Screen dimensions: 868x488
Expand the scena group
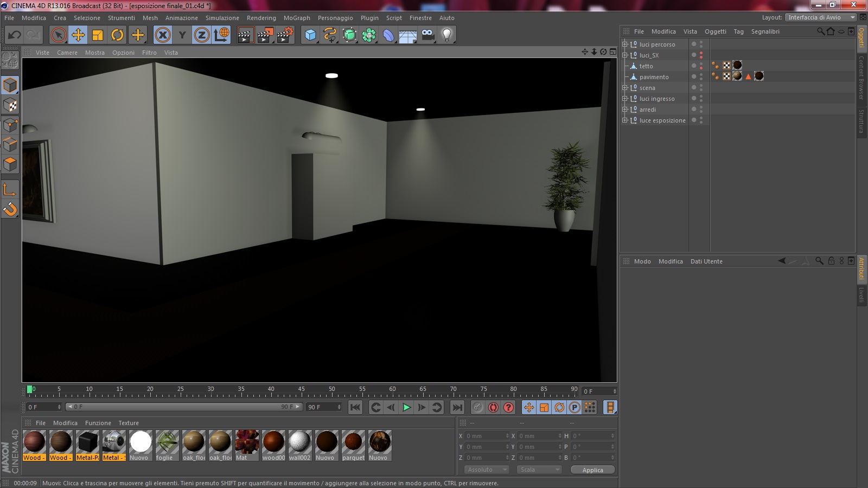(624, 88)
